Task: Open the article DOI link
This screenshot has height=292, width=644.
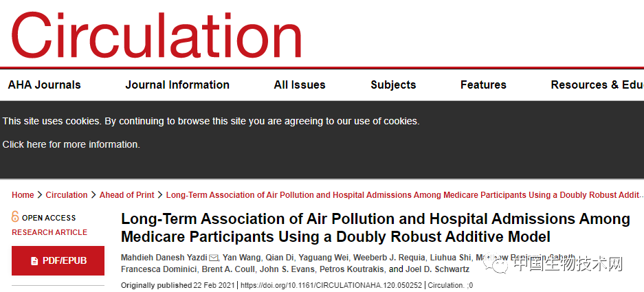Action: (x=331, y=285)
